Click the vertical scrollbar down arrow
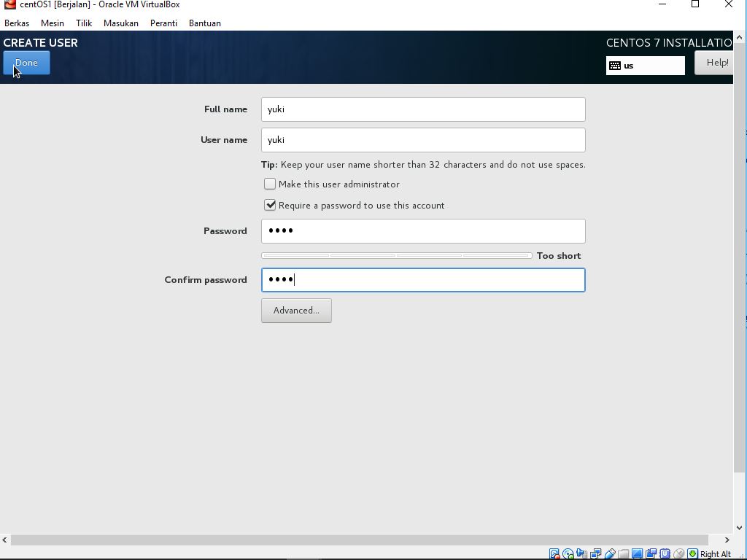This screenshot has height=560, width=747. point(740,528)
